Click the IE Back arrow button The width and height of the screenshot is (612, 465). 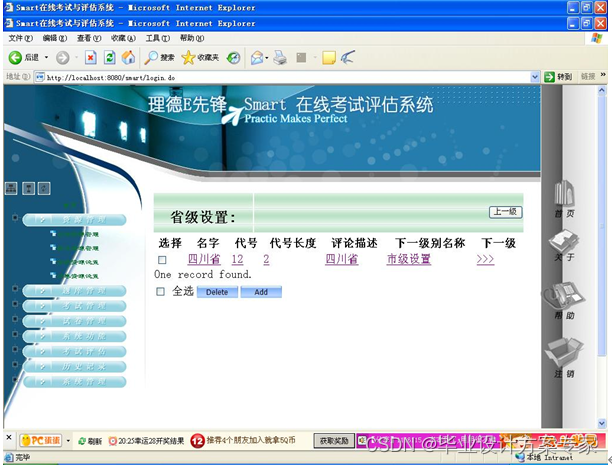point(15,58)
